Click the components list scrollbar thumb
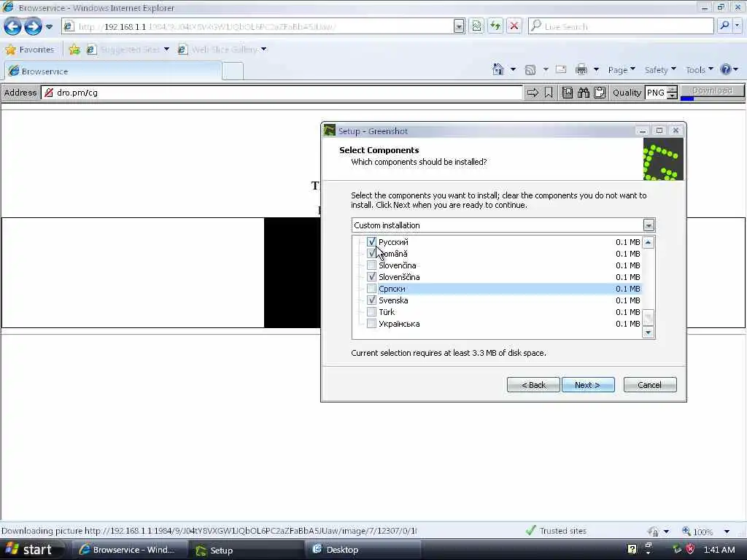Screen dimensions: 747x560 tap(648, 316)
